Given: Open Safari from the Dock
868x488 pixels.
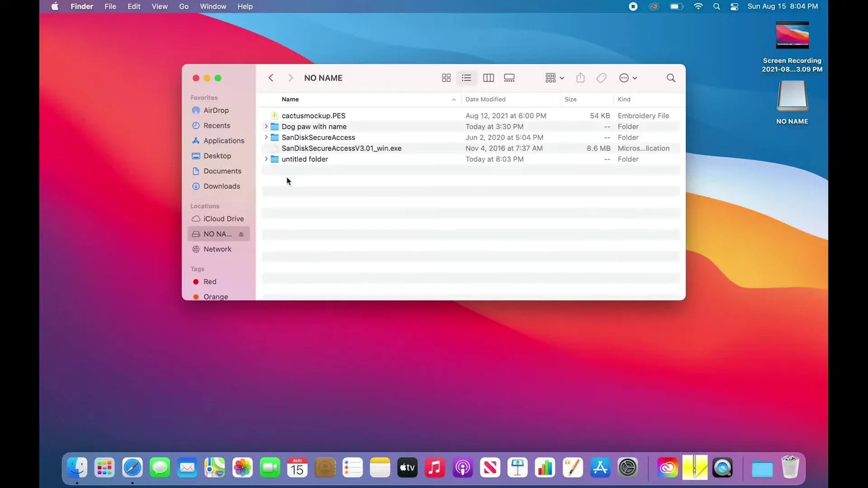Looking at the screenshot, I should [x=132, y=467].
